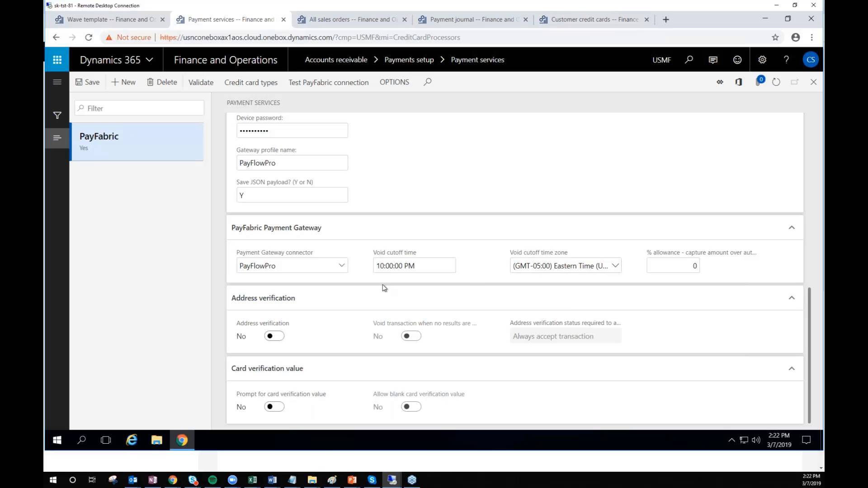Enable Void transaction when no results switch
Viewport: 868px width, 488px height.
(411, 336)
